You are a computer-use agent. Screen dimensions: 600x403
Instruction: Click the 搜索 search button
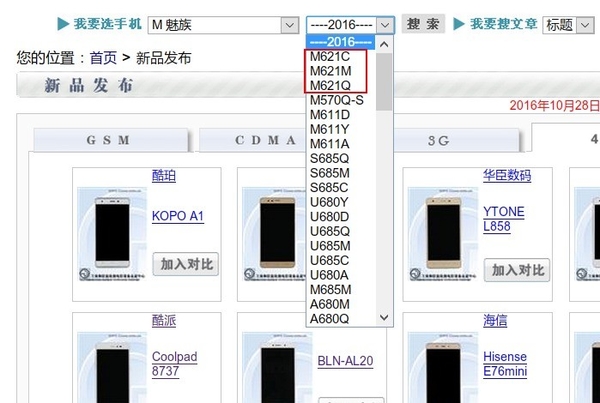pyautogui.click(x=423, y=24)
